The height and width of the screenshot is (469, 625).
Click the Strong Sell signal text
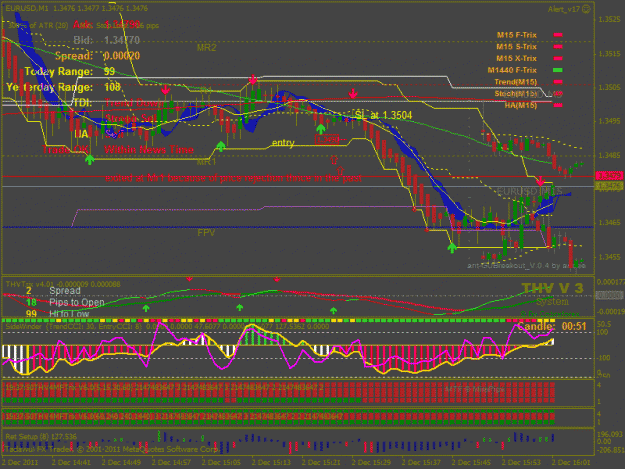tap(130, 119)
